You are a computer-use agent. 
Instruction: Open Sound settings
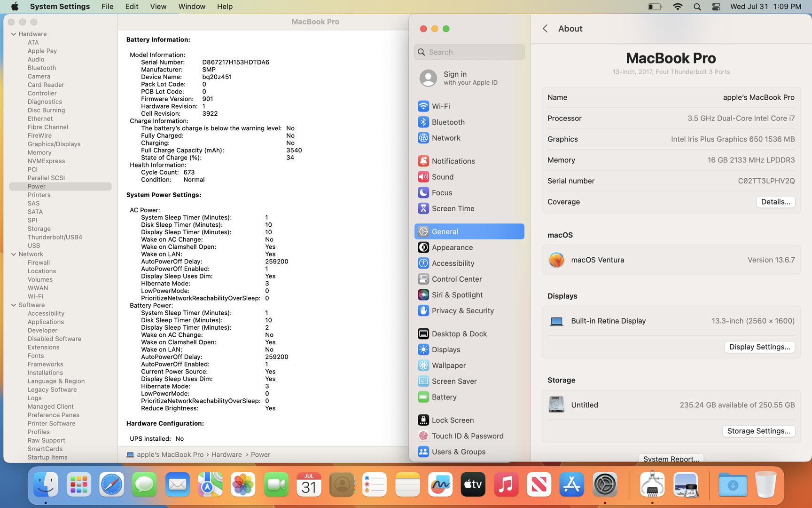point(469,177)
